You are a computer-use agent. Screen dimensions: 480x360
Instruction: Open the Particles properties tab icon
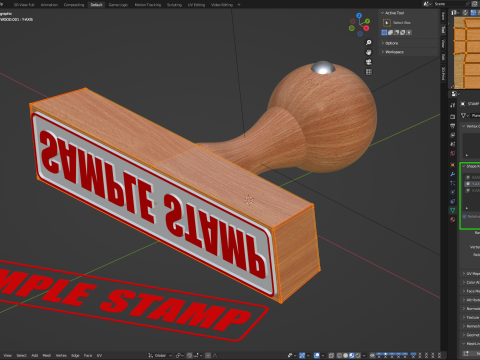pyautogui.click(x=452, y=183)
